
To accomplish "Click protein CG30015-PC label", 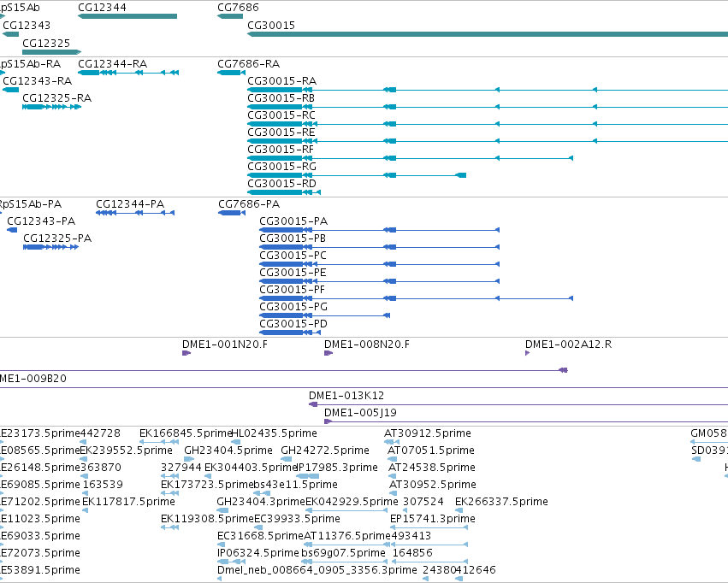I will [293, 256].
